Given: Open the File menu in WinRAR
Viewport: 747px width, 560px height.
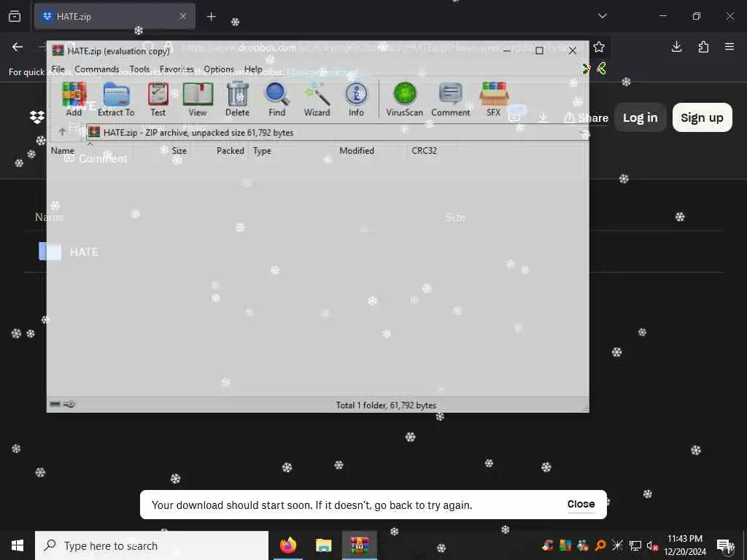Looking at the screenshot, I should [58, 69].
